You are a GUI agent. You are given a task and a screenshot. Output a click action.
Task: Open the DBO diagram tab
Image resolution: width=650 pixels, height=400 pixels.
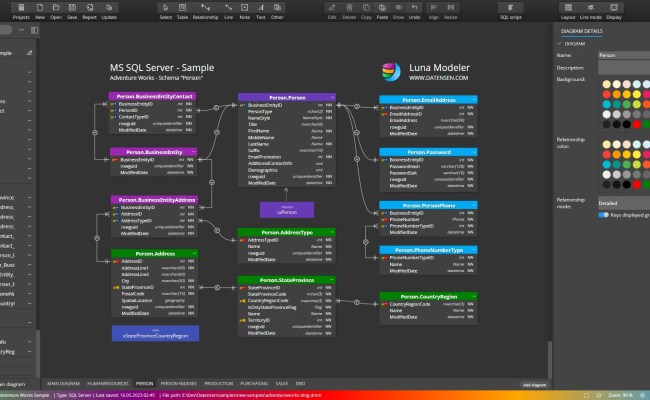[301, 383]
